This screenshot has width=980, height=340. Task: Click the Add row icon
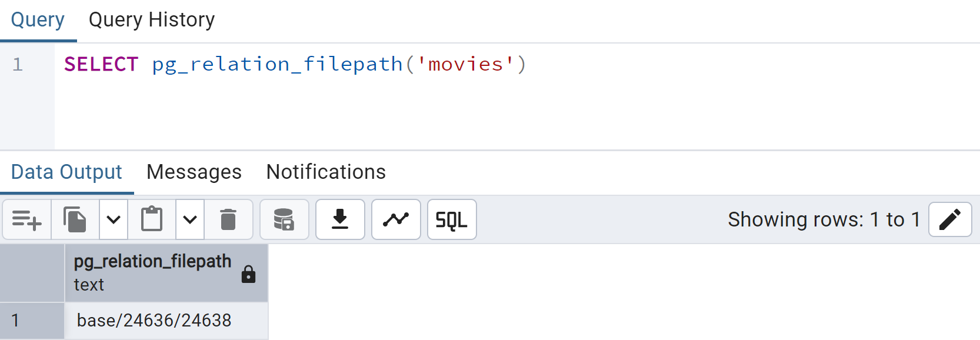[27, 219]
